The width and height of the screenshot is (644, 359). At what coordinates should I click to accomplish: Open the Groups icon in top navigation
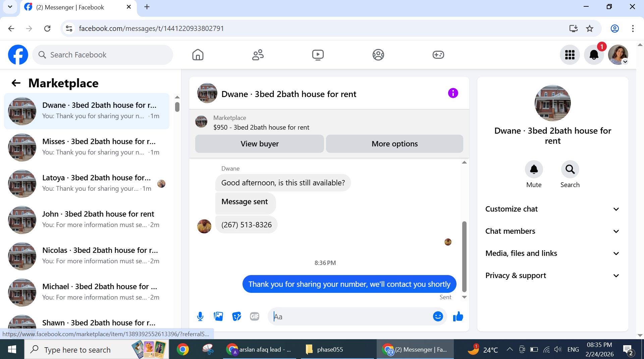[378, 55]
